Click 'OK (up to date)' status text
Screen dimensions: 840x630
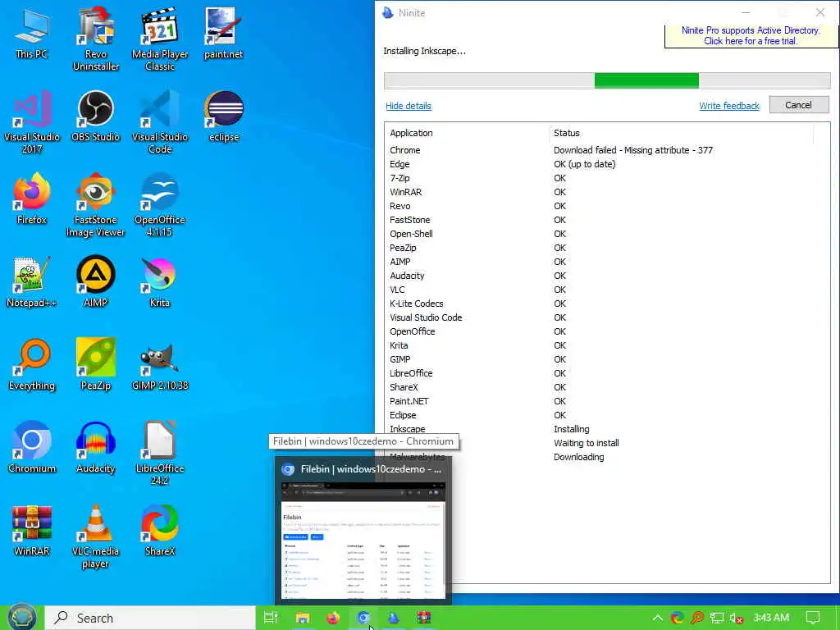pyautogui.click(x=584, y=164)
